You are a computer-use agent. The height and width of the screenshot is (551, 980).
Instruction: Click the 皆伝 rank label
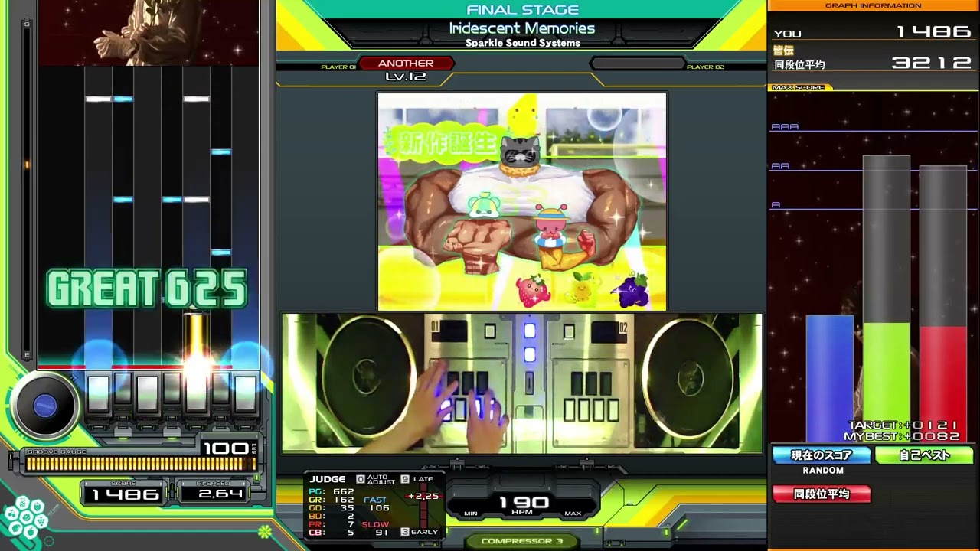click(784, 51)
